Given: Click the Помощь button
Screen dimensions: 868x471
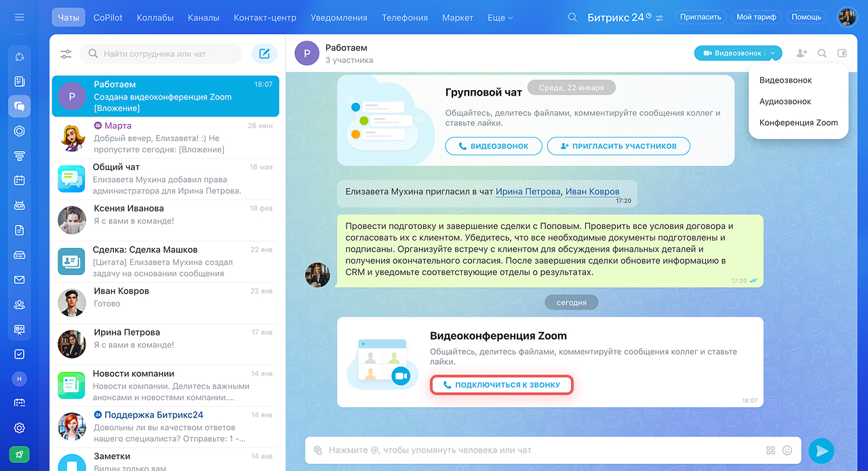Looking at the screenshot, I should coord(806,17).
